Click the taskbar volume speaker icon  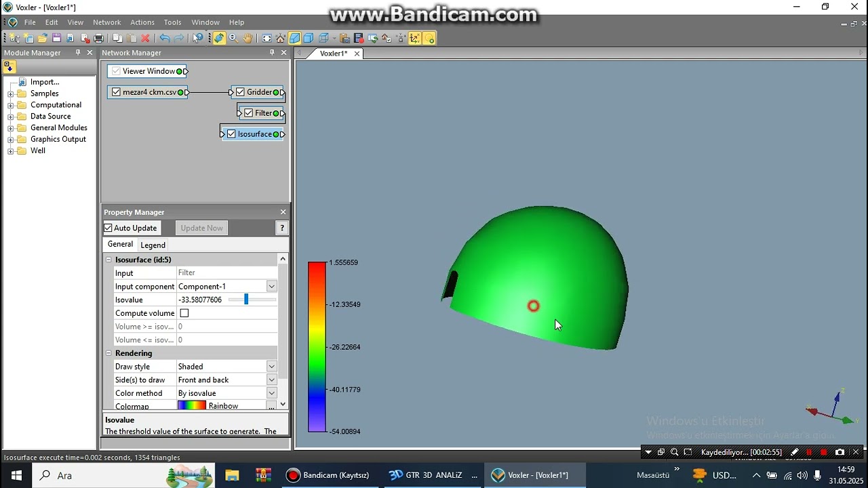click(803, 475)
